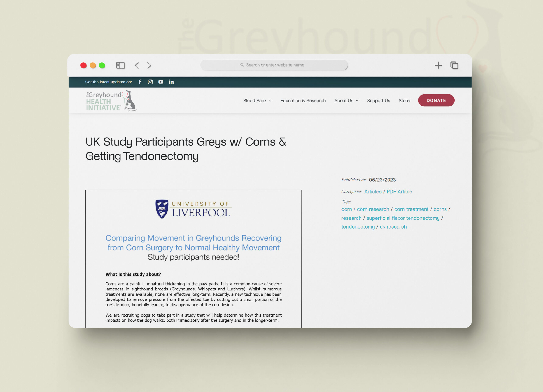Open the YouTube social icon

click(x=161, y=82)
